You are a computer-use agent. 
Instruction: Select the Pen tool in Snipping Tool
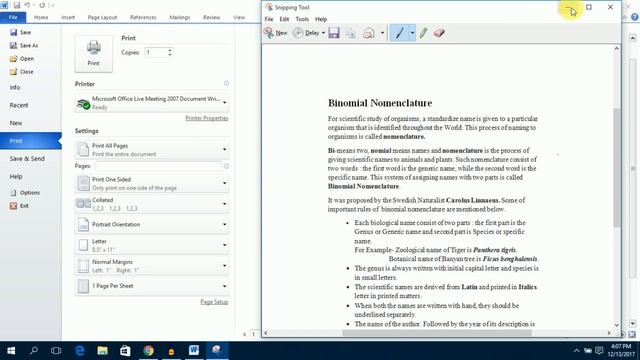[399, 33]
